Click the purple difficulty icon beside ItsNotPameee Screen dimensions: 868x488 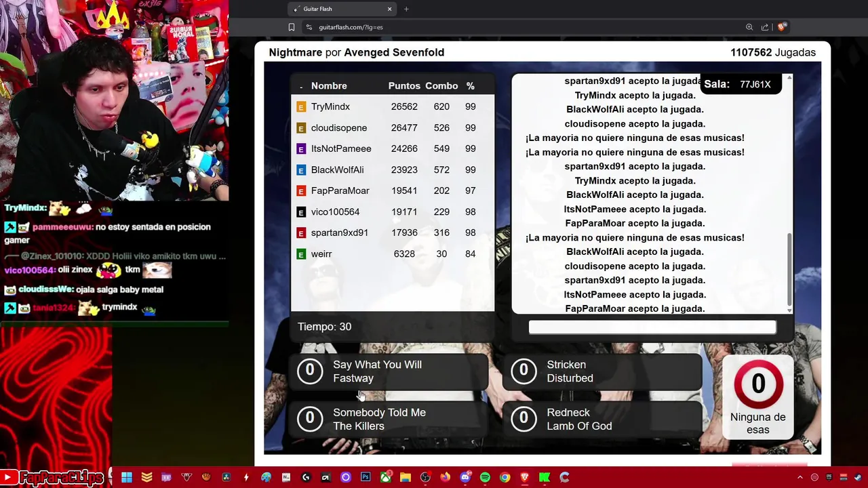[302, 149]
